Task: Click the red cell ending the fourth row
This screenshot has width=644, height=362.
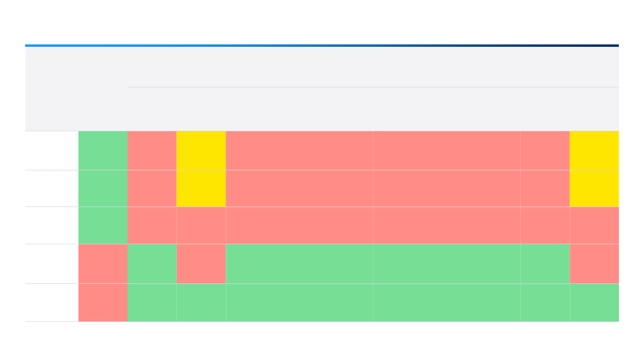Action: click(x=594, y=264)
